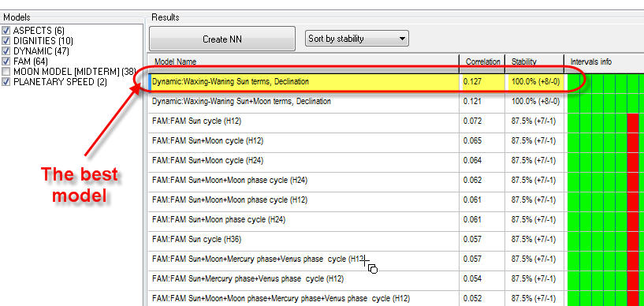This screenshot has height=306, width=644.
Task: Uncheck the ASPECTS (6) models checkbox
Action: tap(6, 31)
